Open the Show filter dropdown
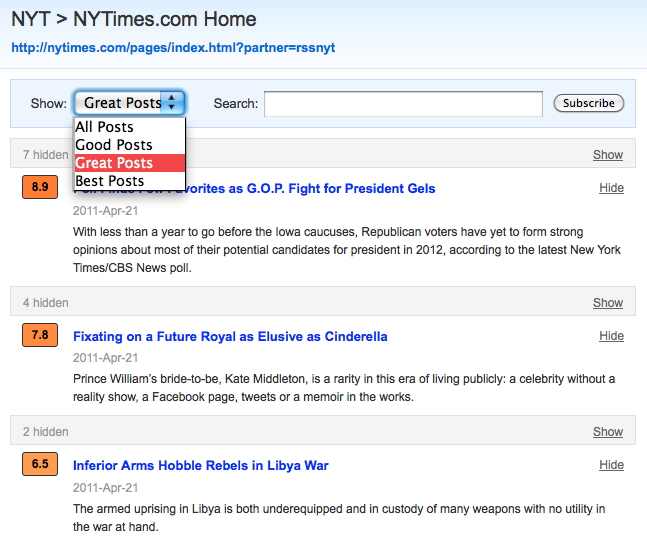 [129, 103]
